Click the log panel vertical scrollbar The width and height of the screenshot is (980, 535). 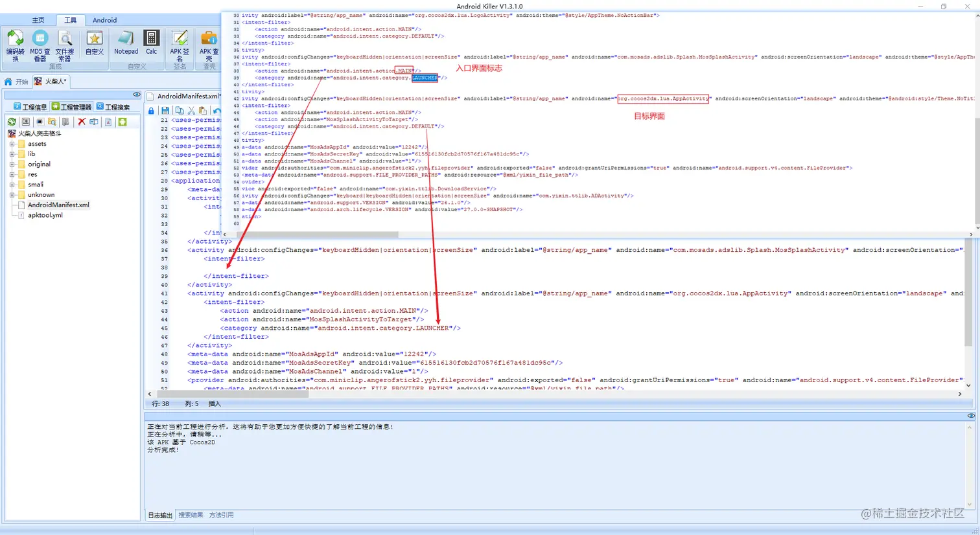(x=970, y=466)
